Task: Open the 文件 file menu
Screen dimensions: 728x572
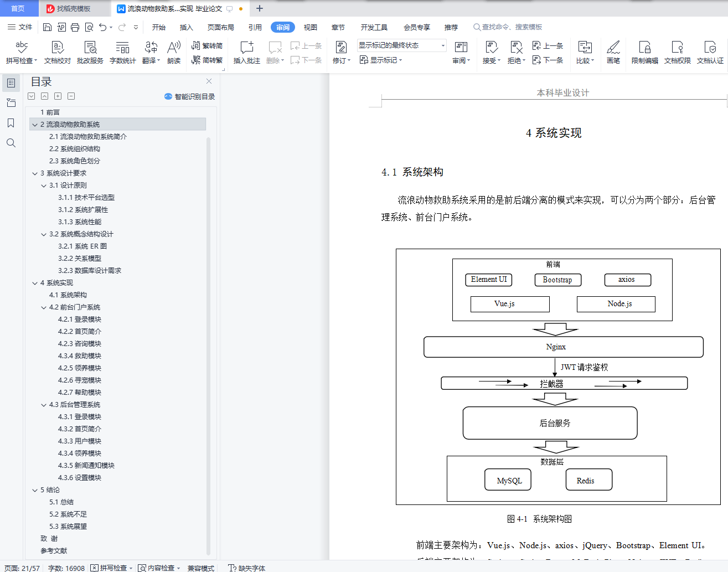Action: 20,27
